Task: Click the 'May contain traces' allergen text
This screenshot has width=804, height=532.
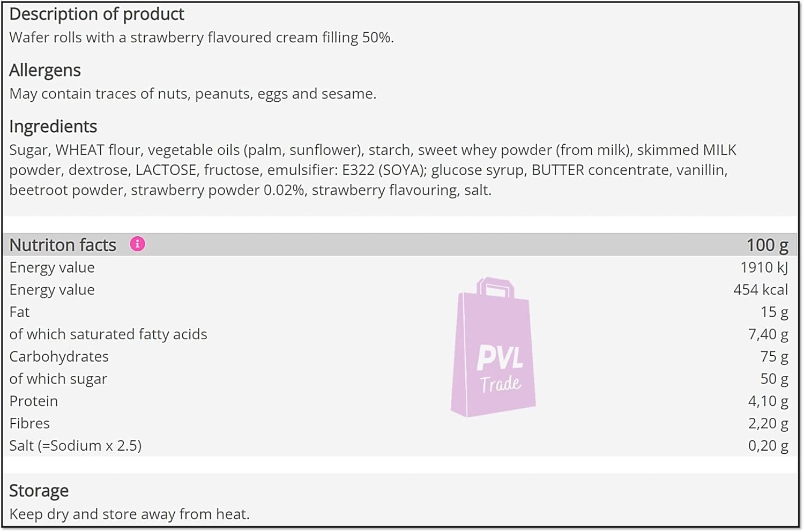Action: (x=193, y=94)
